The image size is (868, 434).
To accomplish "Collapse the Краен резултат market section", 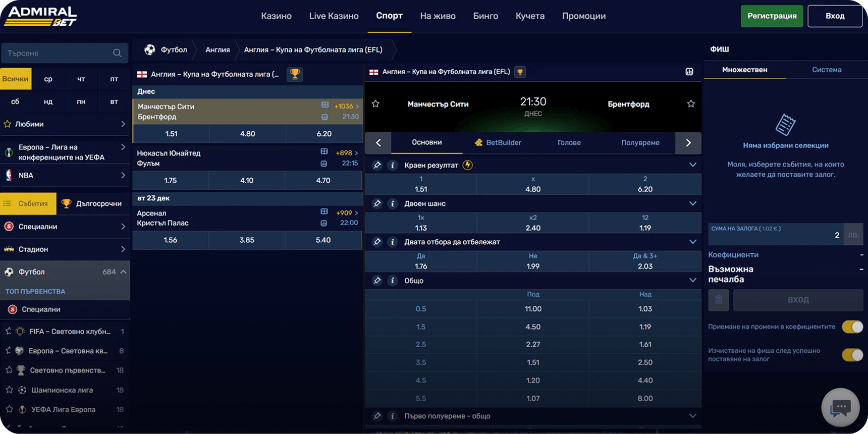I will tap(692, 165).
